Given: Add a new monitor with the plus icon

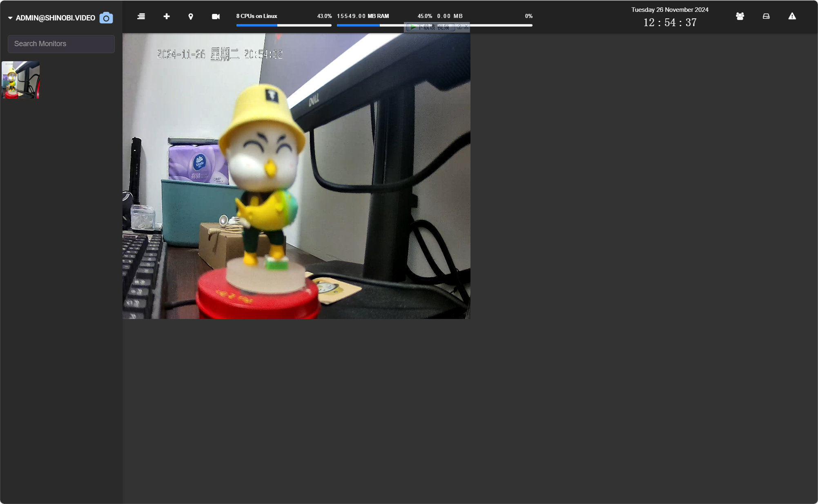Looking at the screenshot, I should click(166, 16).
